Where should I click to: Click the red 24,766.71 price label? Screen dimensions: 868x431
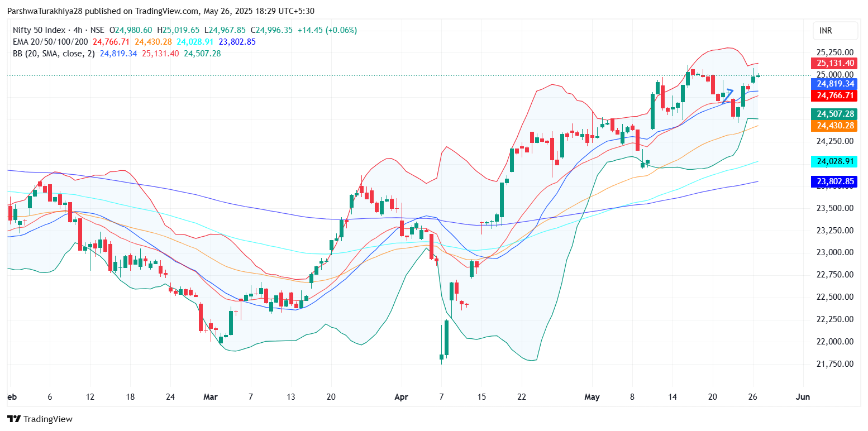point(833,95)
